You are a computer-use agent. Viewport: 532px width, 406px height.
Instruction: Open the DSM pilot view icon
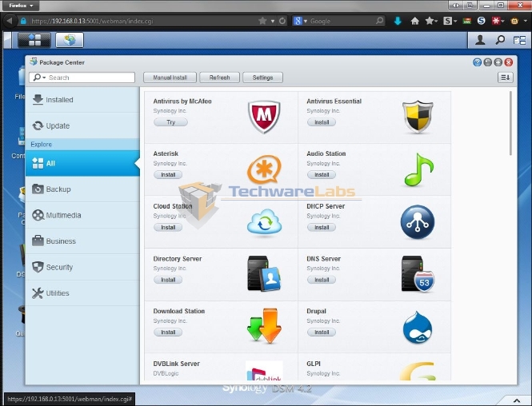tap(519, 40)
